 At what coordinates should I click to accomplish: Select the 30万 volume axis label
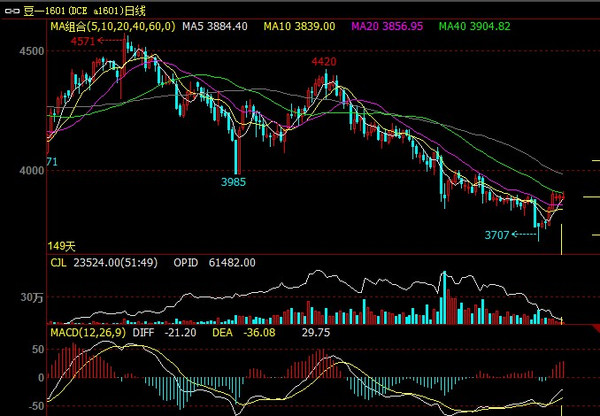point(33,296)
